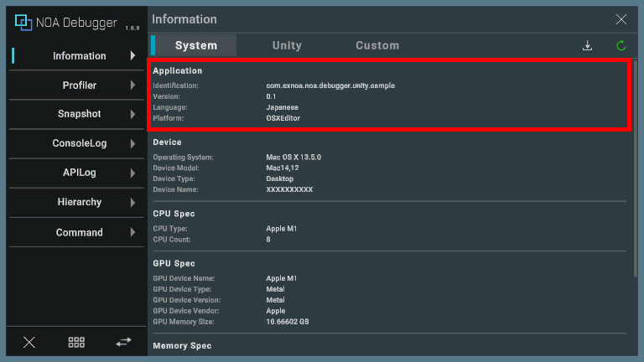Click the GPU Device Version value Metal
The height and width of the screenshot is (362, 644).
pyautogui.click(x=275, y=300)
